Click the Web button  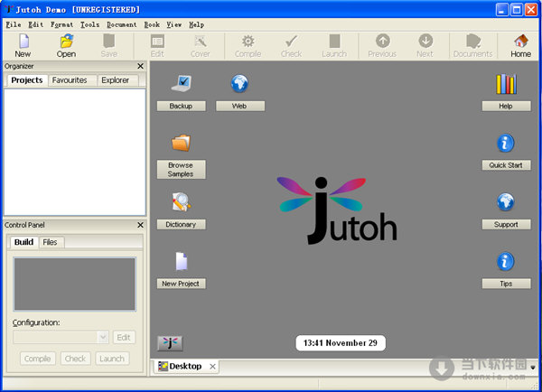click(x=240, y=106)
